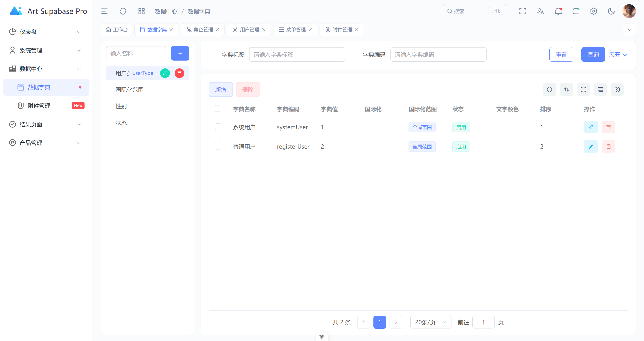Open the language switcher in the header
Viewport: 644px width, 341px height.
click(x=540, y=11)
